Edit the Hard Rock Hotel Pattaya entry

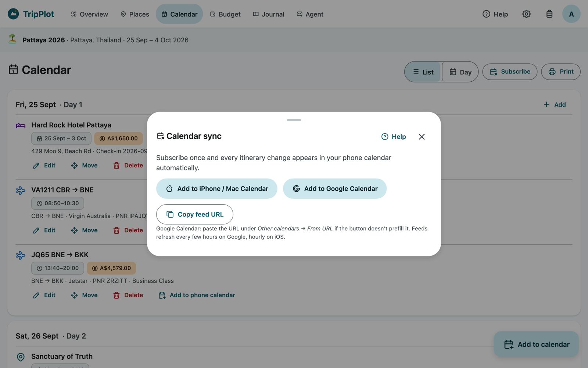point(44,165)
